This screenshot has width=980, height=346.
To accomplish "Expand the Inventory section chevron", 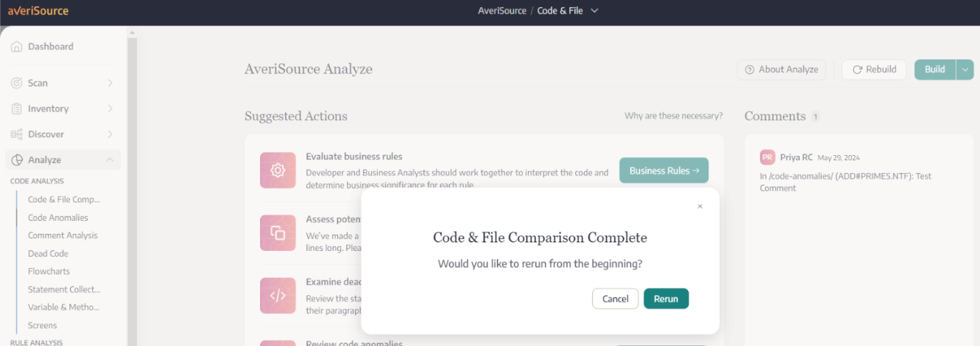I will click(110, 109).
